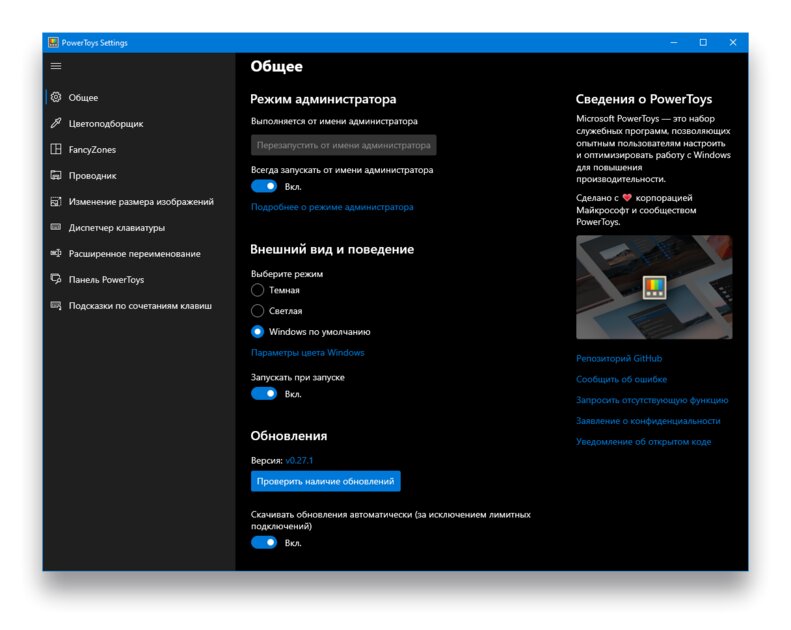Minimize the PowerToys Settings window
The image size is (791, 630).
coord(673,42)
